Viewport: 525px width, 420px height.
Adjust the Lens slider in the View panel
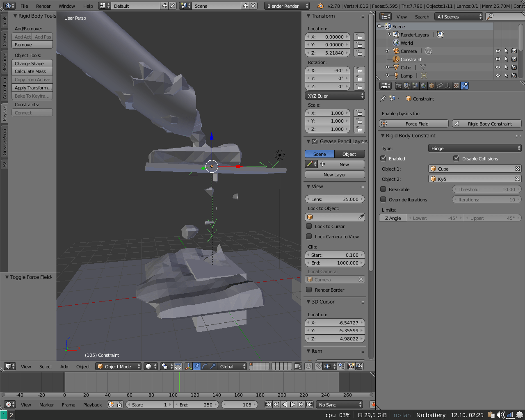(335, 199)
